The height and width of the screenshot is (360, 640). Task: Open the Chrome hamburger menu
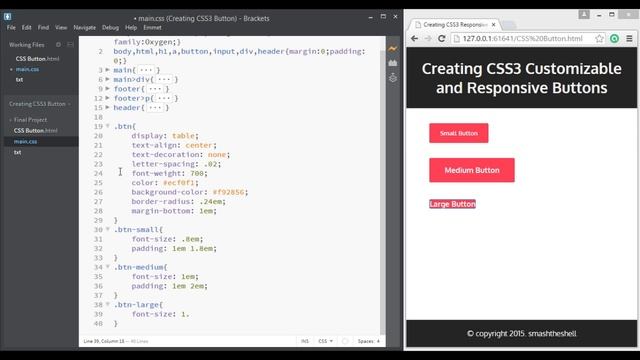[629, 38]
